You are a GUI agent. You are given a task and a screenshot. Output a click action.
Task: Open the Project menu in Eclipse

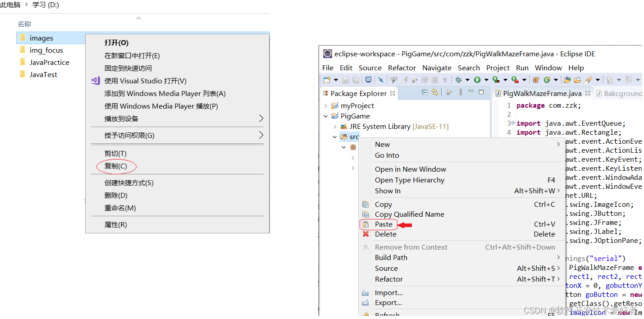[x=498, y=68]
